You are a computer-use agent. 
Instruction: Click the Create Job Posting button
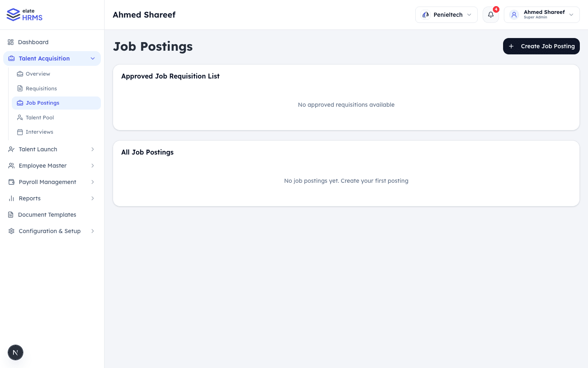coord(541,46)
